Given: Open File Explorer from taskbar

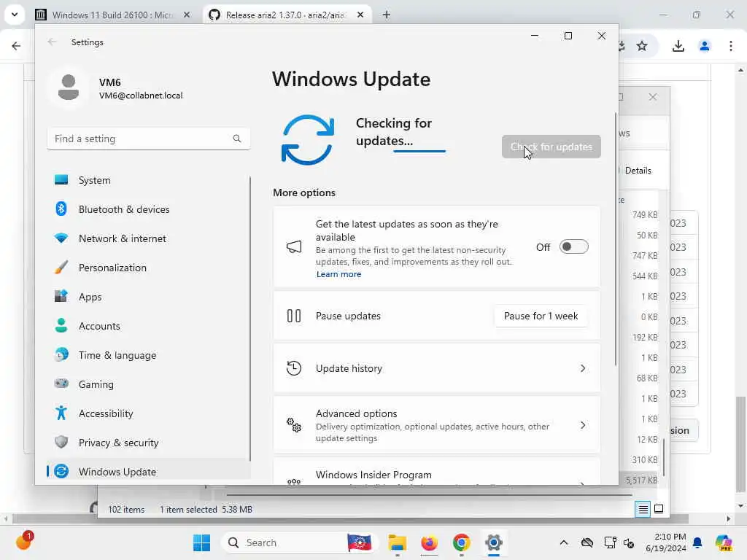Looking at the screenshot, I should [x=397, y=542].
